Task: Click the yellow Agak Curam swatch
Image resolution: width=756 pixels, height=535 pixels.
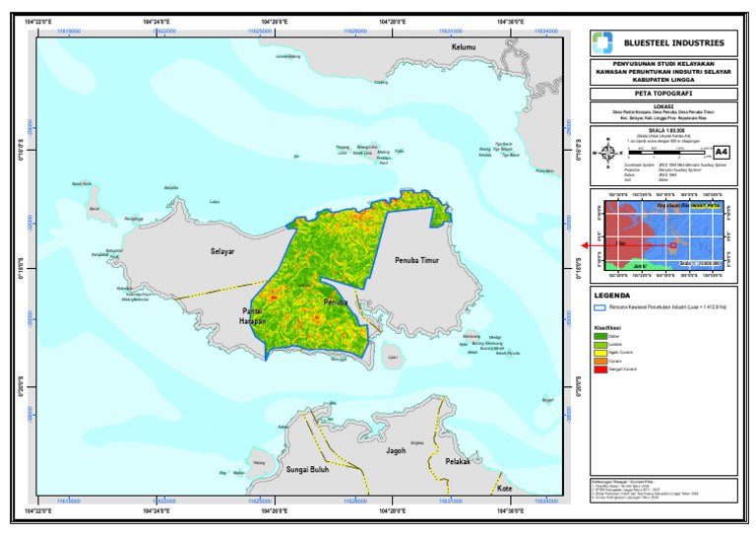Action: point(600,353)
